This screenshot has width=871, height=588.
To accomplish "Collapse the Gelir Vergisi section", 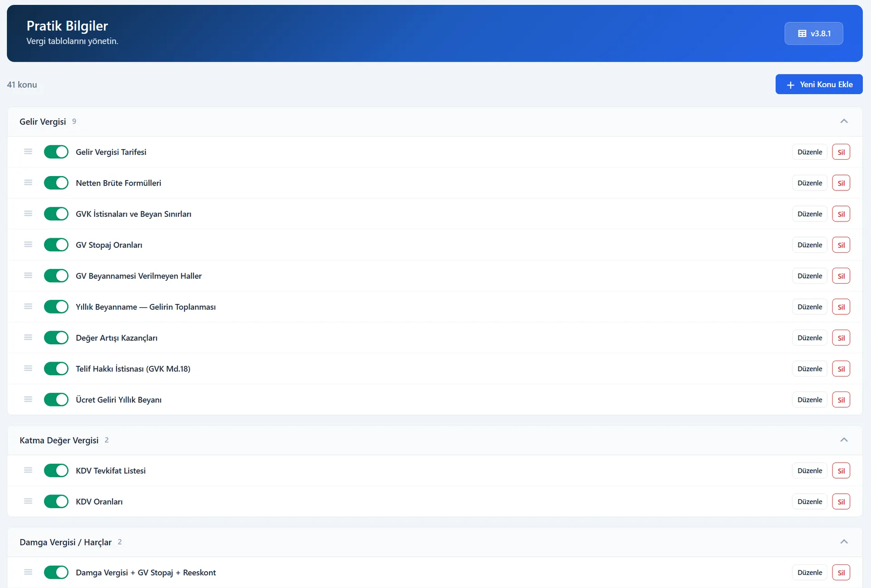I will 844,121.
